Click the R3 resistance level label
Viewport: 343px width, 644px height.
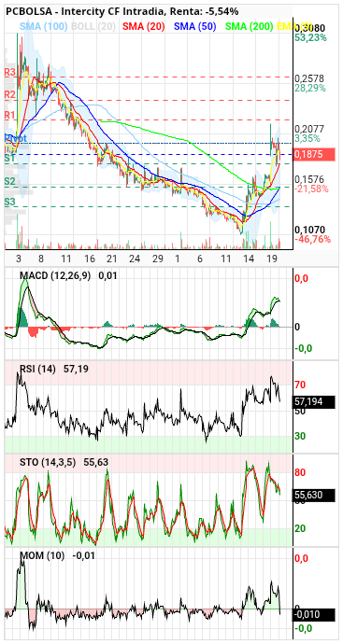(x=10, y=72)
